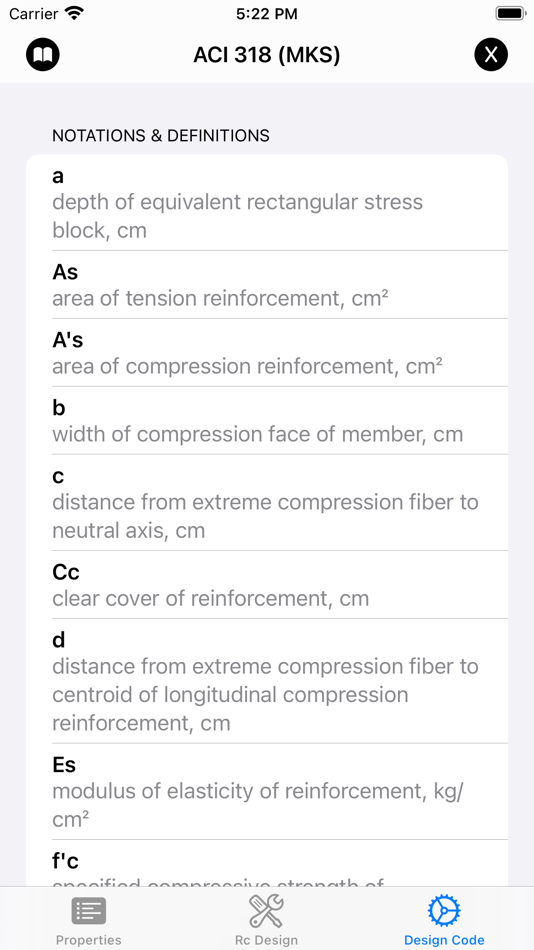This screenshot has width=534, height=950.
Task: Tap the f'c compressive strength entry
Action: [267, 863]
